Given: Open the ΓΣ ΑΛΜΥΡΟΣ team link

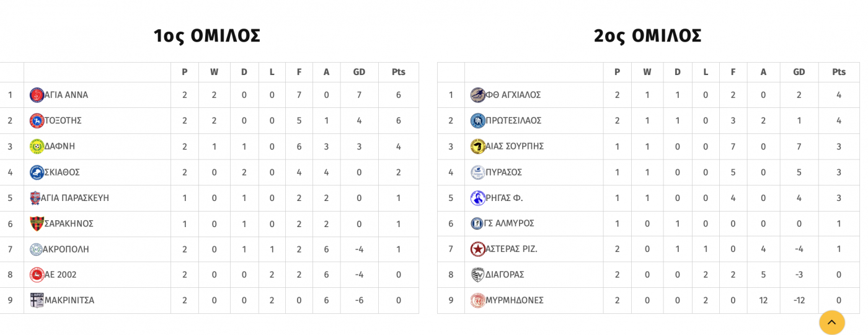Looking at the screenshot, I should pyautogui.click(x=509, y=223).
